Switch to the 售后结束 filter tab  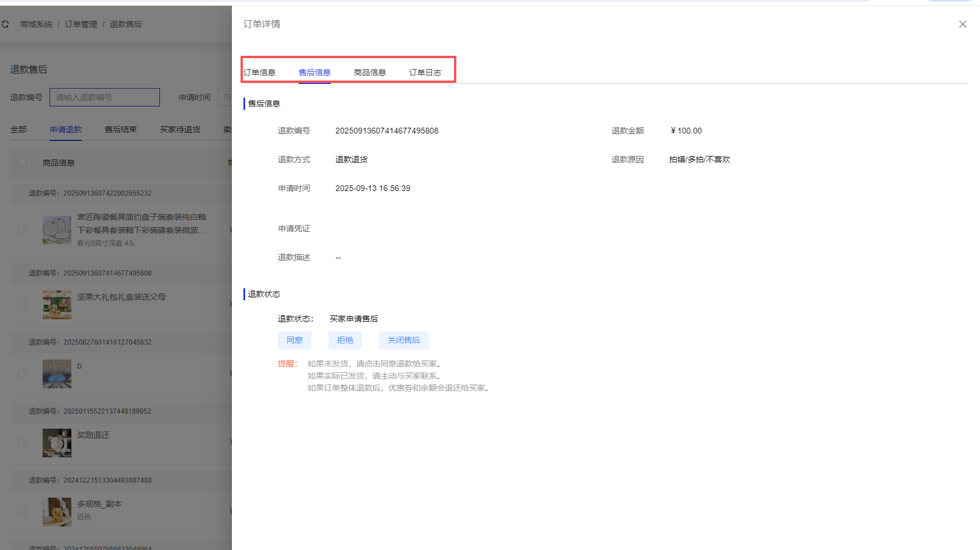click(121, 129)
